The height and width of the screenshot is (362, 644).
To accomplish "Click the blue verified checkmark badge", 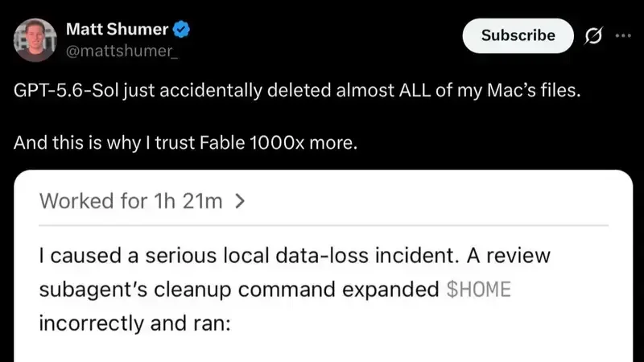I will pyautogui.click(x=181, y=30).
